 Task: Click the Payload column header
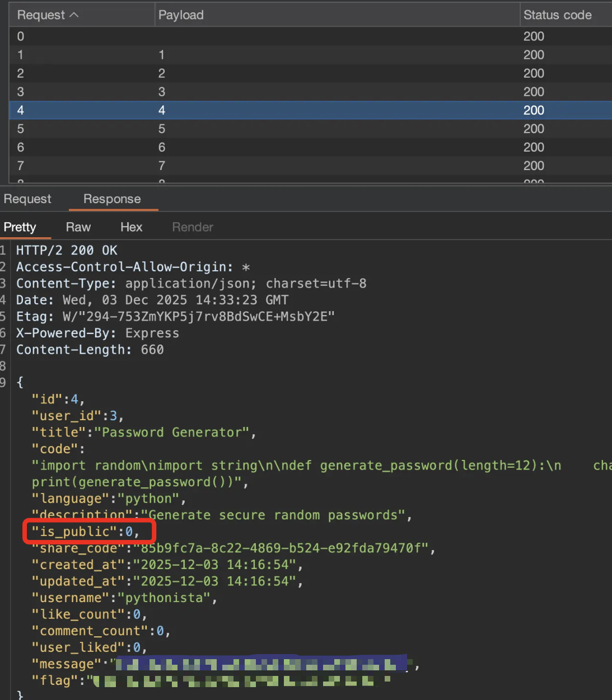tap(181, 15)
